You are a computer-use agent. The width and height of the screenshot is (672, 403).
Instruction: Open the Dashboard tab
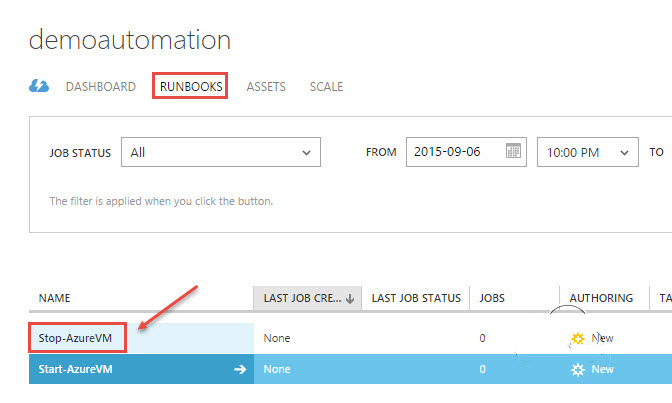pyautogui.click(x=101, y=87)
